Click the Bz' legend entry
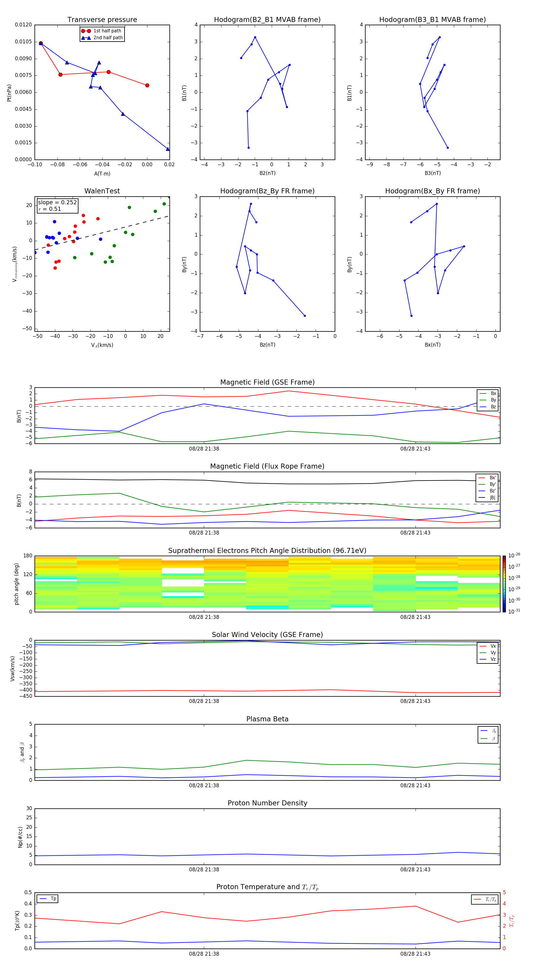This screenshot has width=535, height=980. tap(487, 491)
